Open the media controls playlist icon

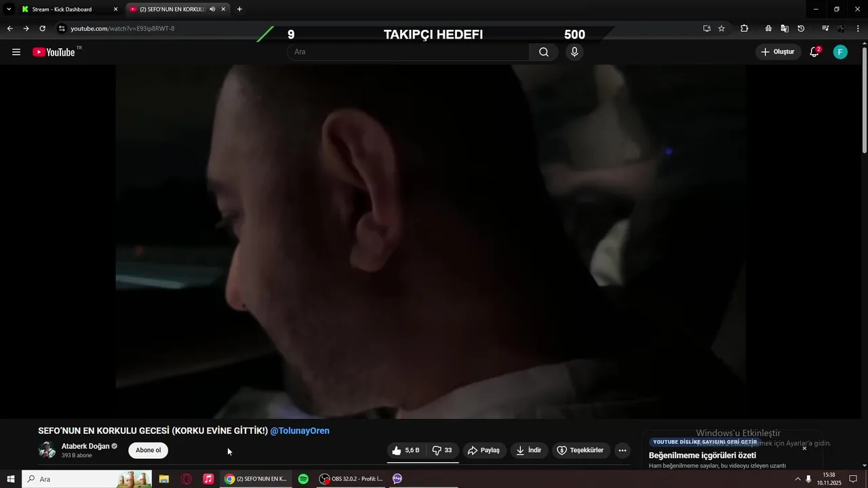(x=825, y=28)
